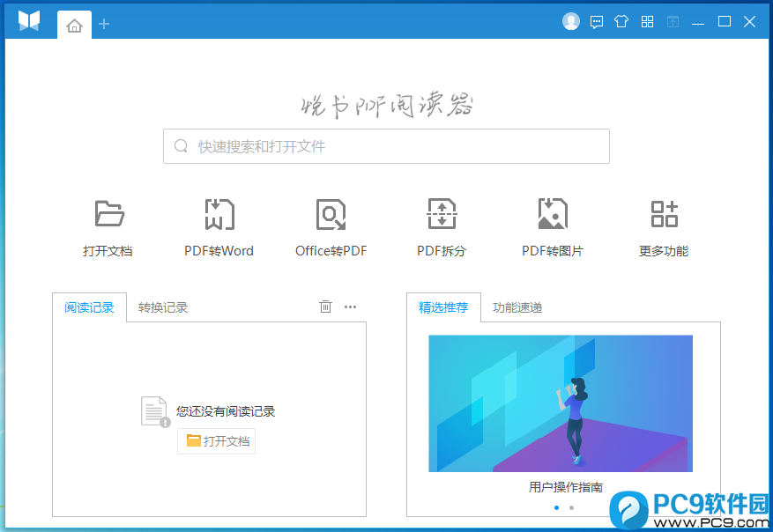Open the 更多功能 icon
Image resolution: width=773 pixels, height=532 pixels.
[664, 214]
